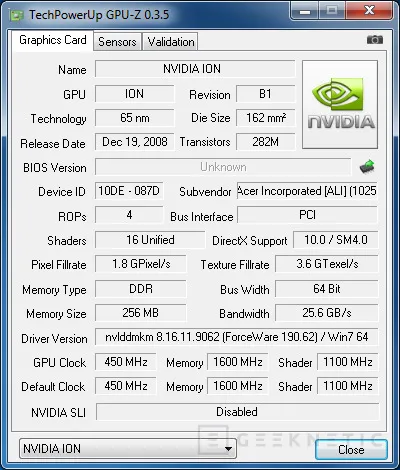The height and width of the screenshot is (470, 400).
Task: Click the Subvendor field Acer Incorporated
Action: (x=307, y=191)
